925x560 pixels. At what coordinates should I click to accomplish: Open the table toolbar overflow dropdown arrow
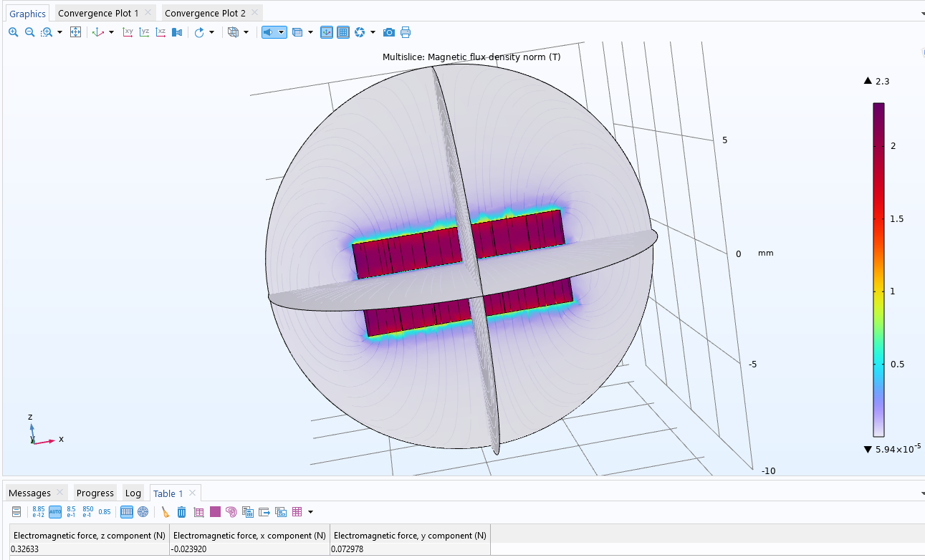coord(310,512)
